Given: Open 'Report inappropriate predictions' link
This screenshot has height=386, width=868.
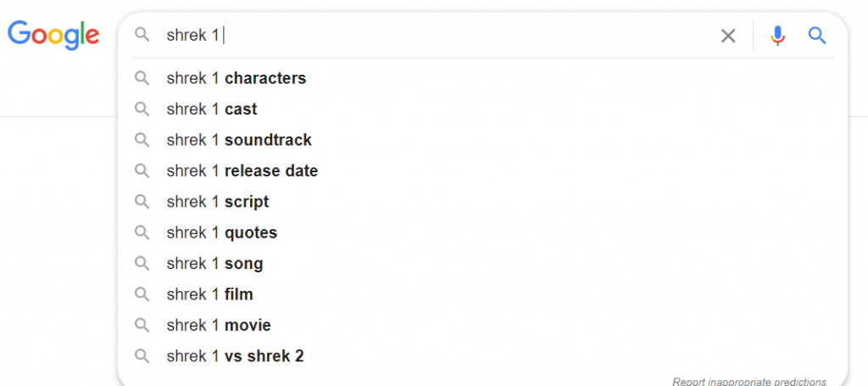Looking at the screenshot, I should [749, 382].
